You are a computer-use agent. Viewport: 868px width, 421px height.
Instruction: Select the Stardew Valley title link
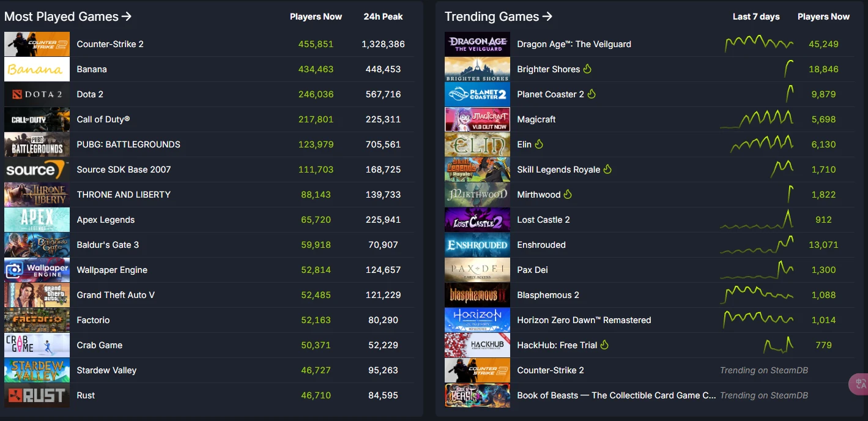pos(106,370)
